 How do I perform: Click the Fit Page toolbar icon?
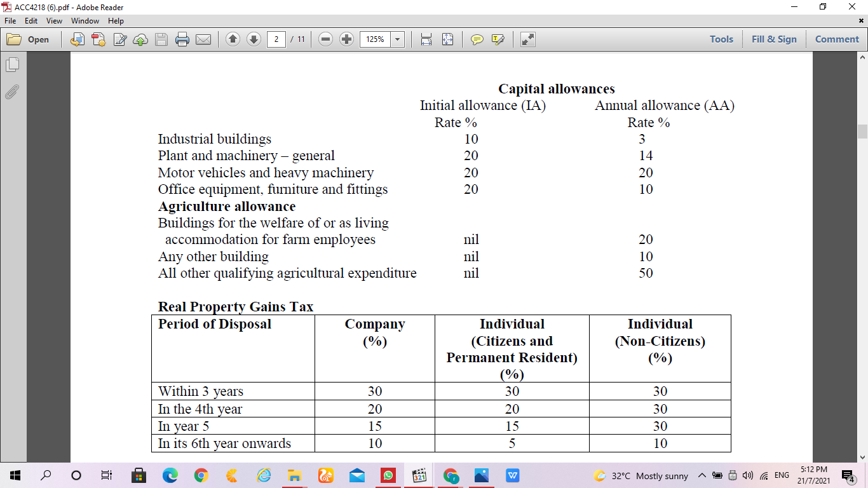449,39
